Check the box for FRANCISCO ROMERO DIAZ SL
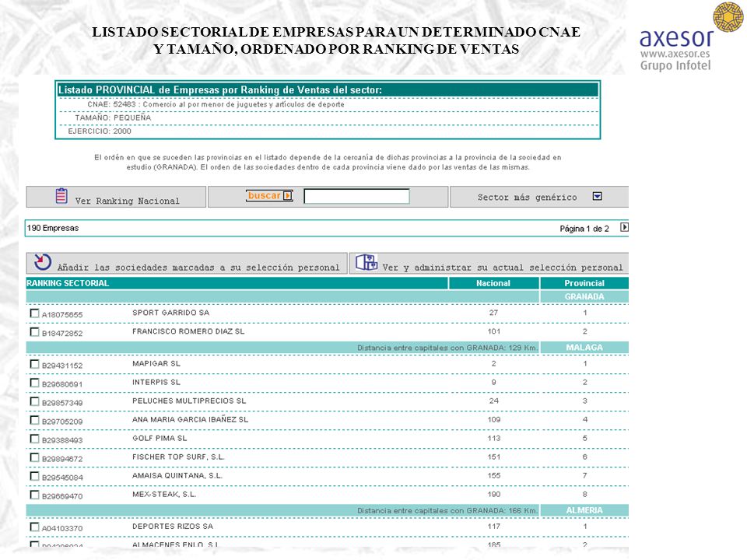747x560 pixels. [34, 331]
